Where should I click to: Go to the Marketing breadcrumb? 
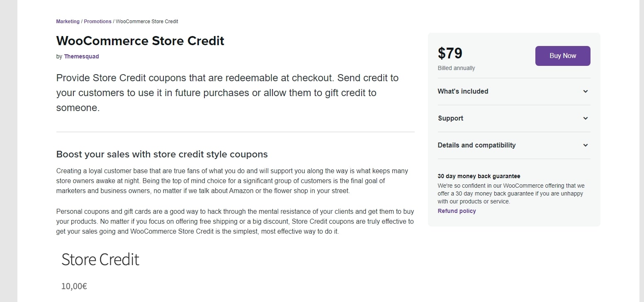click(x=68, y=22)
